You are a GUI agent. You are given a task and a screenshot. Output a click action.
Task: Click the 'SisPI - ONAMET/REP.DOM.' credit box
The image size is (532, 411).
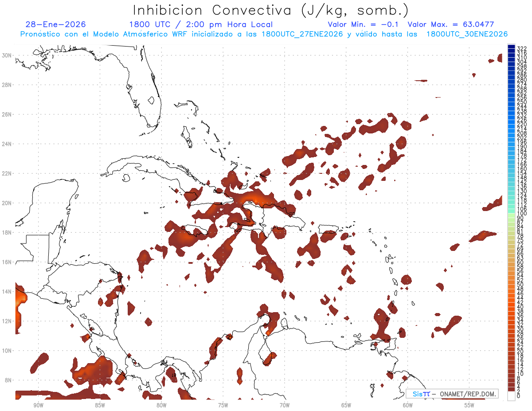[452, 394]
